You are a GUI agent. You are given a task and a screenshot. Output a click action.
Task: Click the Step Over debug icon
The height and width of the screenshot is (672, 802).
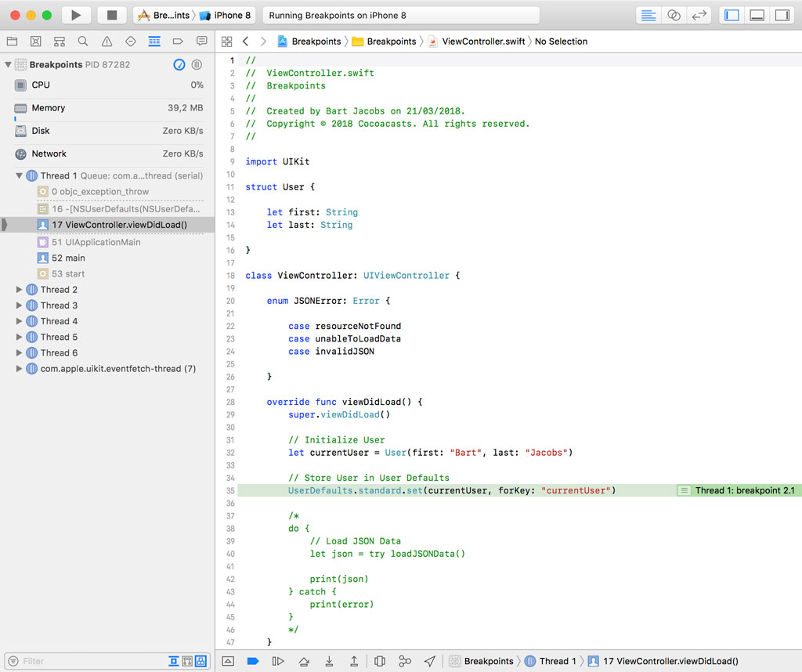click(304, 661)
